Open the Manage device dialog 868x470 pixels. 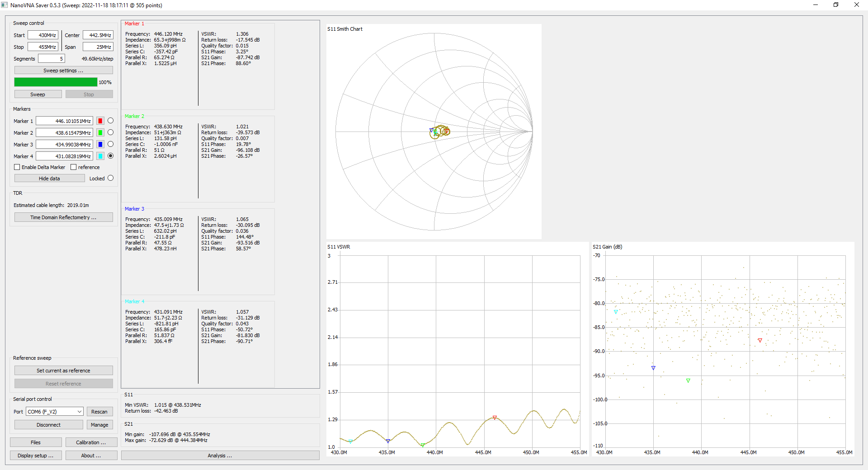pyautogui.click(x=99, y=425)
